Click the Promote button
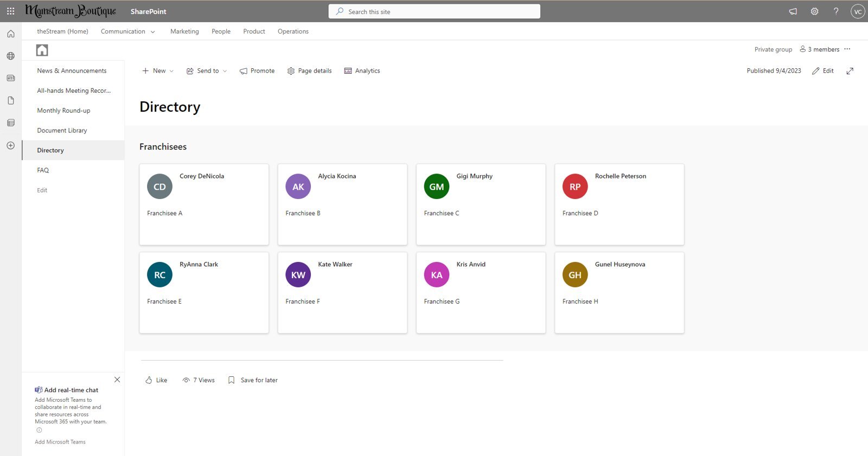 point(257,71)
